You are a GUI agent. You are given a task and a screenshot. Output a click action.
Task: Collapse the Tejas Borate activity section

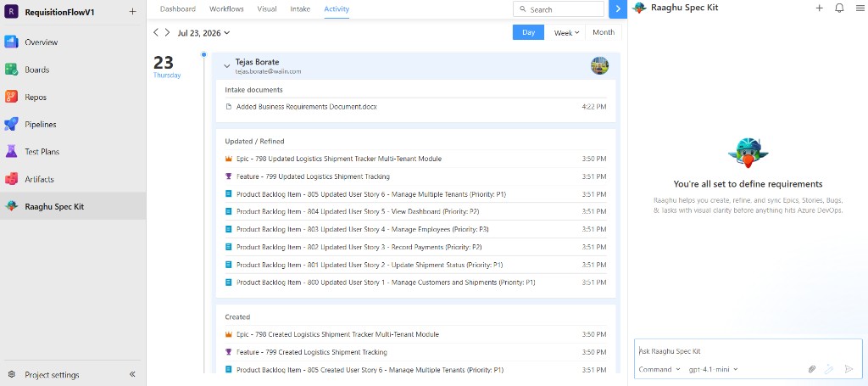tap(226, 66)
